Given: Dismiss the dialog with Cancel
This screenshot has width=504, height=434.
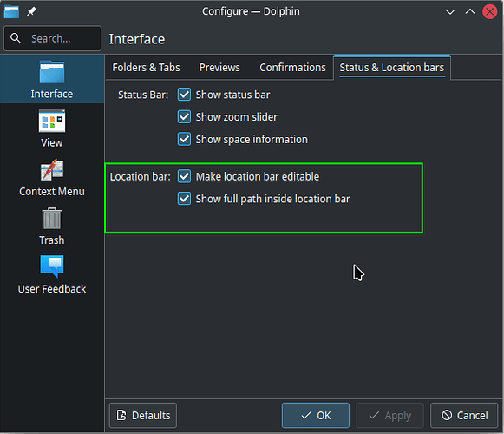Looking at the screenshot, I should 464,416.
